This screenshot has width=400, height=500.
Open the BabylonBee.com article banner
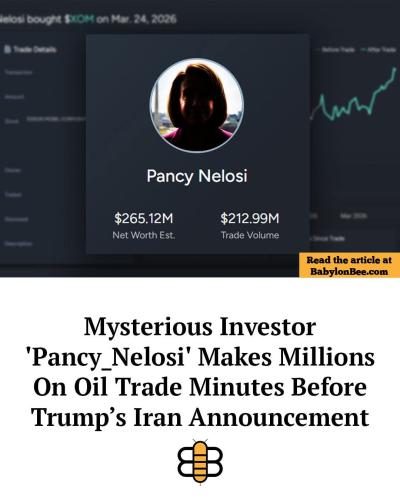pos(349,265)
